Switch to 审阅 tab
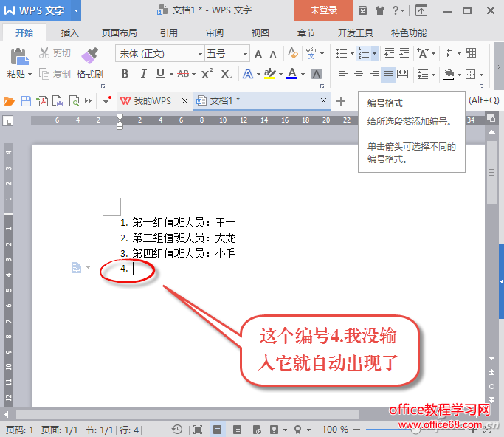Image resolution: width=504 pixels, height=437 pixels. 215,32
